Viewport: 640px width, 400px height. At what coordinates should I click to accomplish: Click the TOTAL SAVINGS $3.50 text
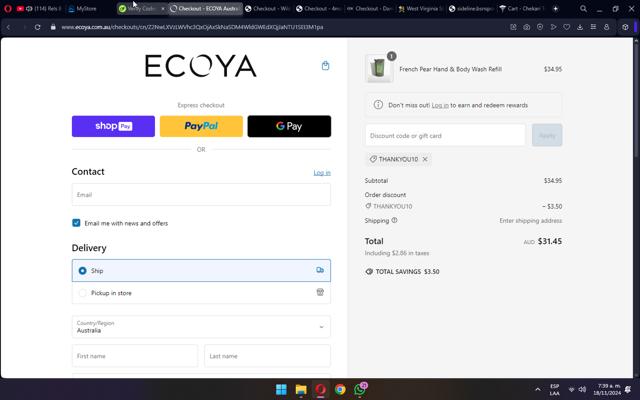(407, 271)
